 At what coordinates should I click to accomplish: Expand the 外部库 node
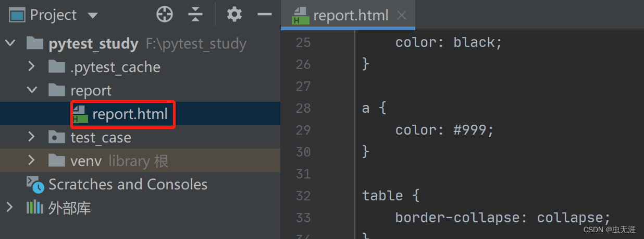(x=10, y=208)
